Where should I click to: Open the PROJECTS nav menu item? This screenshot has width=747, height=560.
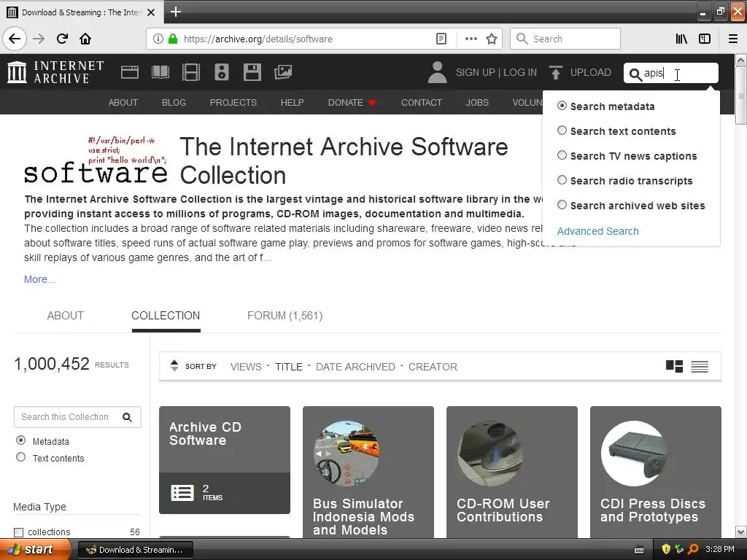(233, 102)
